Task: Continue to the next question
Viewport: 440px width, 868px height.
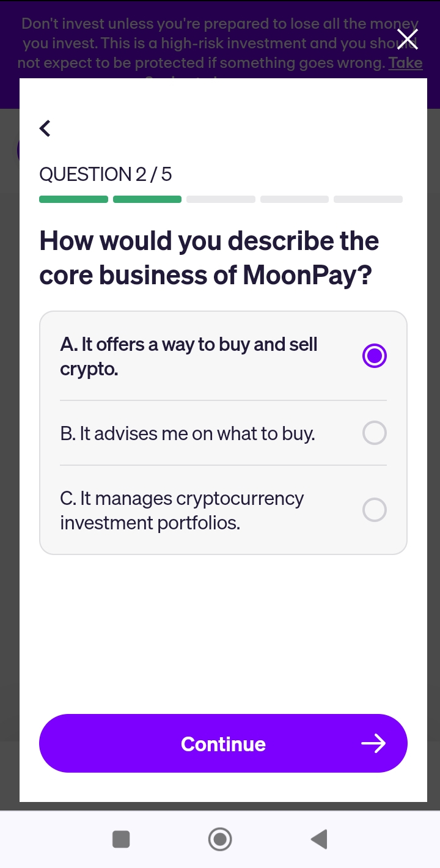Action: pos(223,743)
